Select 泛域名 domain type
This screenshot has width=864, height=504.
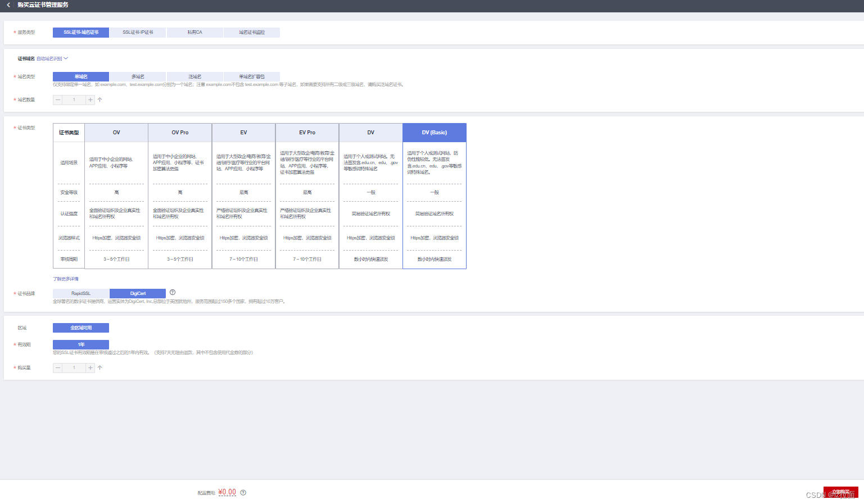[x=195, y=76]
